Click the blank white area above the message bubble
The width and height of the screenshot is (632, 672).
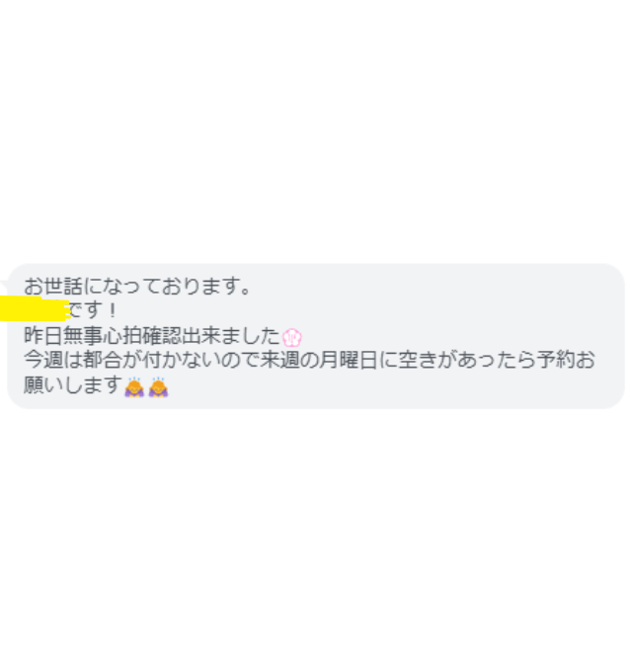point(316,128)
